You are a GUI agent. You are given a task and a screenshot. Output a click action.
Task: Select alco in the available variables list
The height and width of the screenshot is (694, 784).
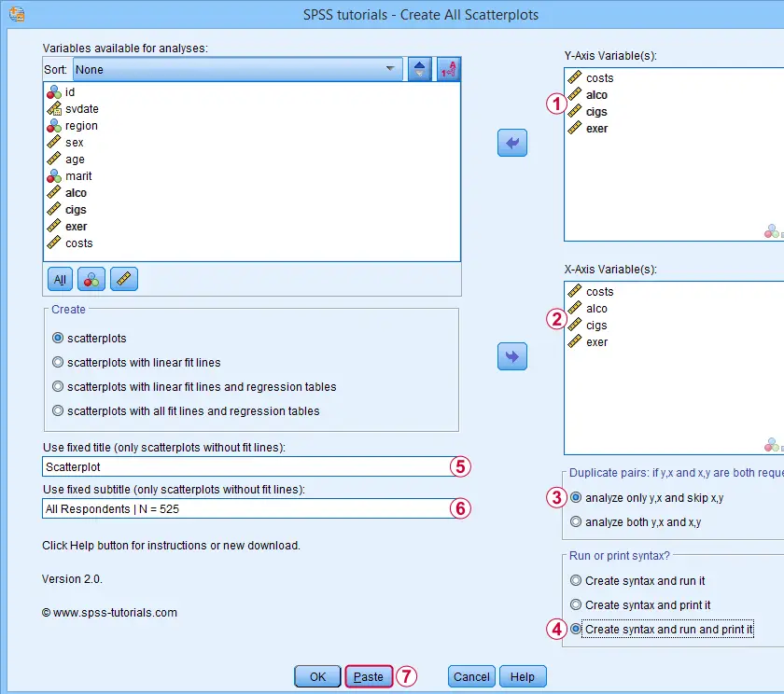click(76, 193)
